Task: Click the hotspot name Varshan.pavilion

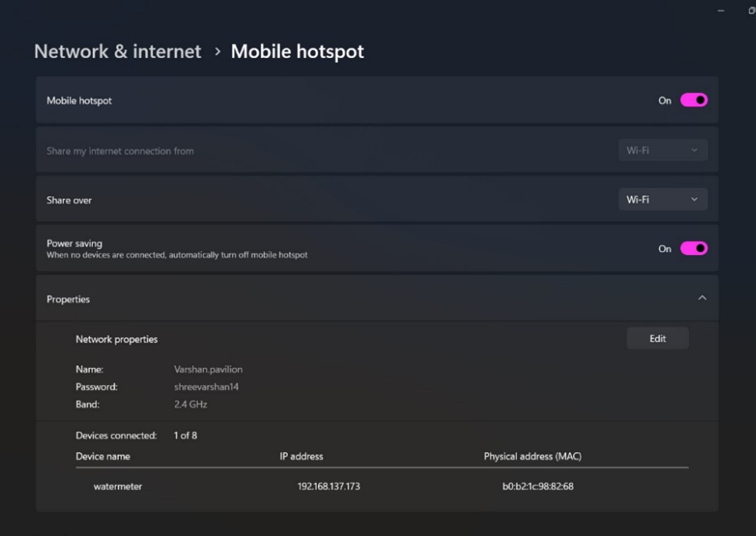Action: click(208, 369)
